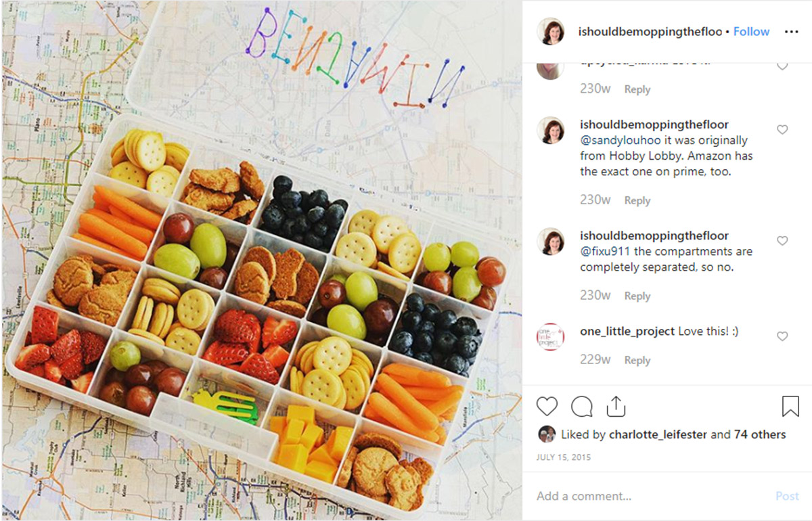Image resolution: width=812 pixels, height=521 pixels.
Task: Open the one_little_project avatar
Action: coord(551,336)
